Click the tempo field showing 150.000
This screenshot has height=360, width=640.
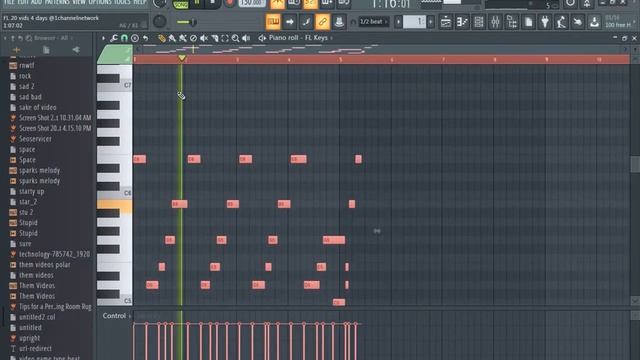tap(251, 3)
